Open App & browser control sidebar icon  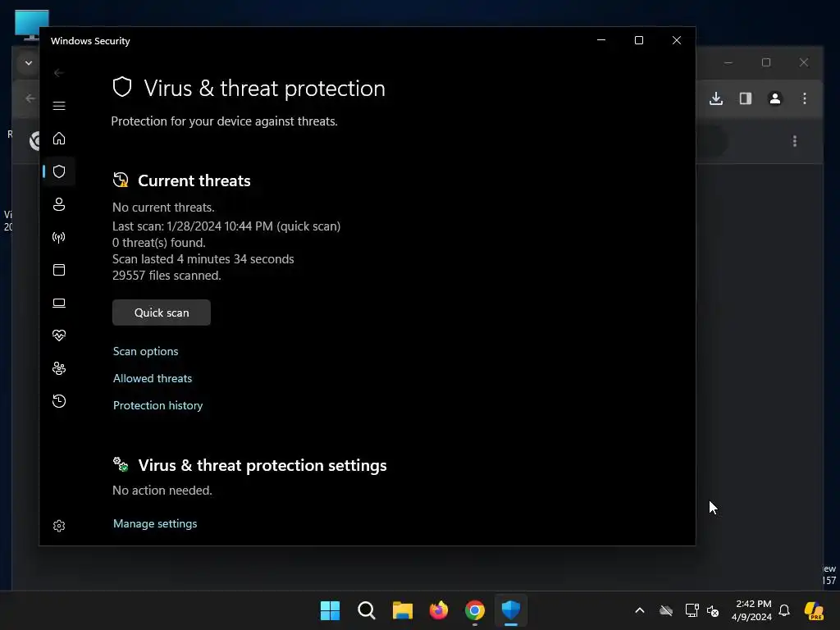59,269
